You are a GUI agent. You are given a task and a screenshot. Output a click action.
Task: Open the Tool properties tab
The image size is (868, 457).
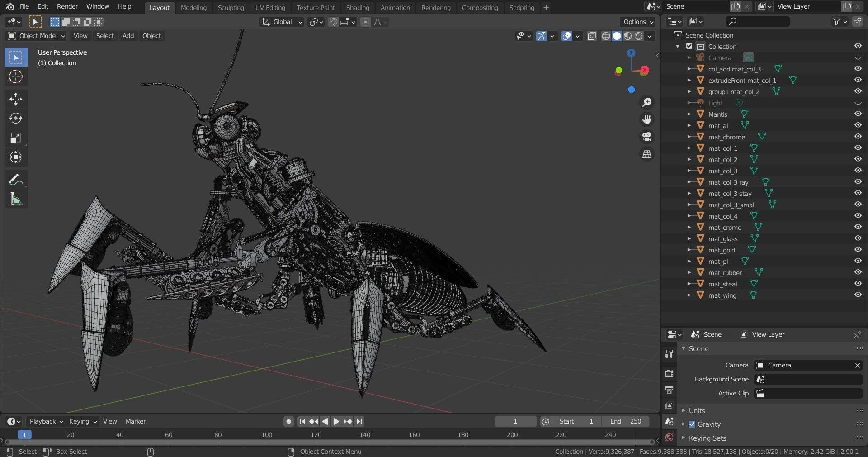click(x=669, y=354)
